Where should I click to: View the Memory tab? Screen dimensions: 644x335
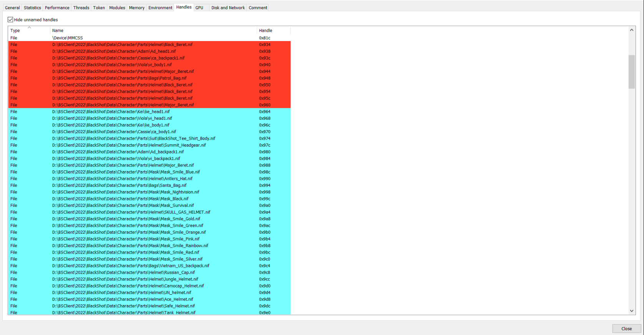tap(137, 8)
